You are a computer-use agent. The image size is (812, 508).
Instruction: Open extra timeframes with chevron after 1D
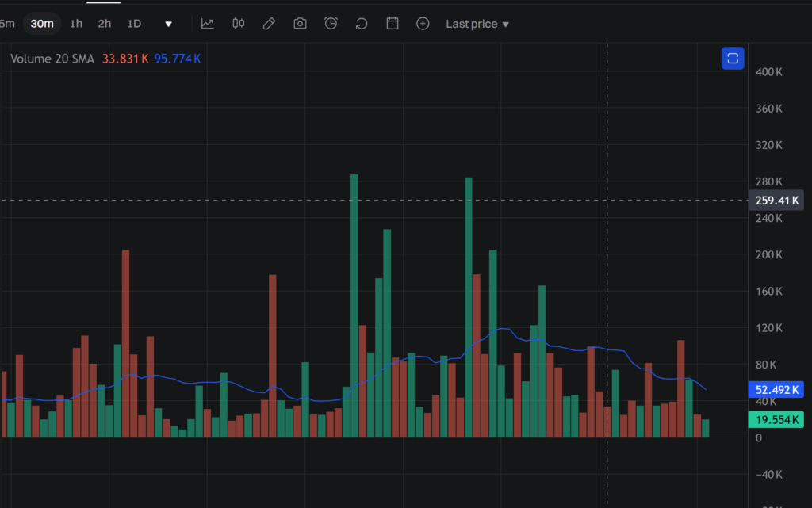[x=168, y=24]
